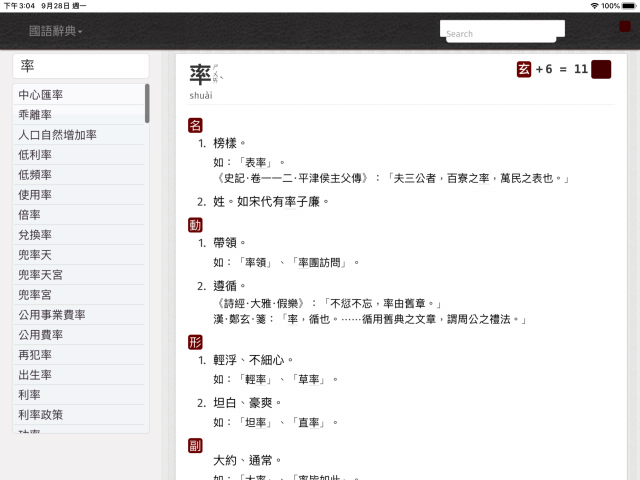Click the 玄 radical icon

524,69
